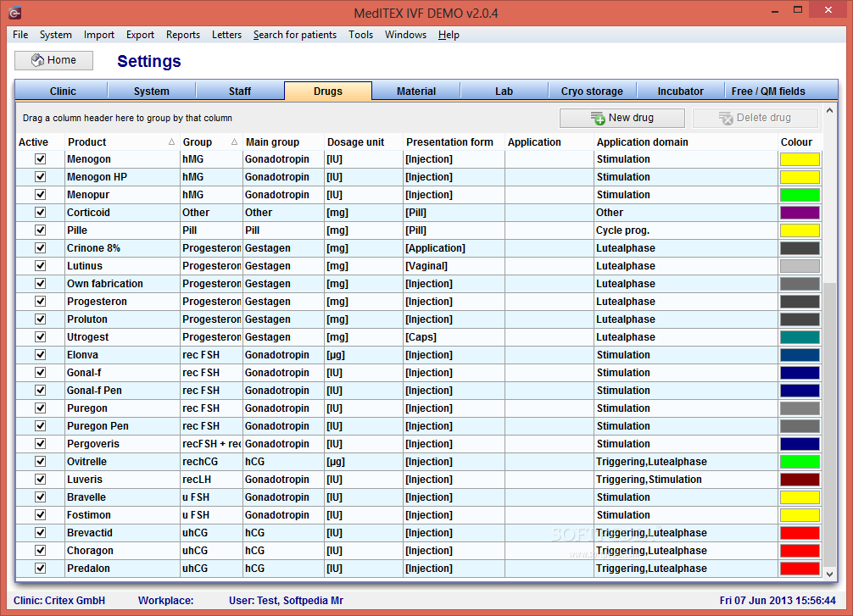This screenshot has width=853, height=616.
Task: Click green colour swatch for Ovitrelle
Action: click(800, 461)
